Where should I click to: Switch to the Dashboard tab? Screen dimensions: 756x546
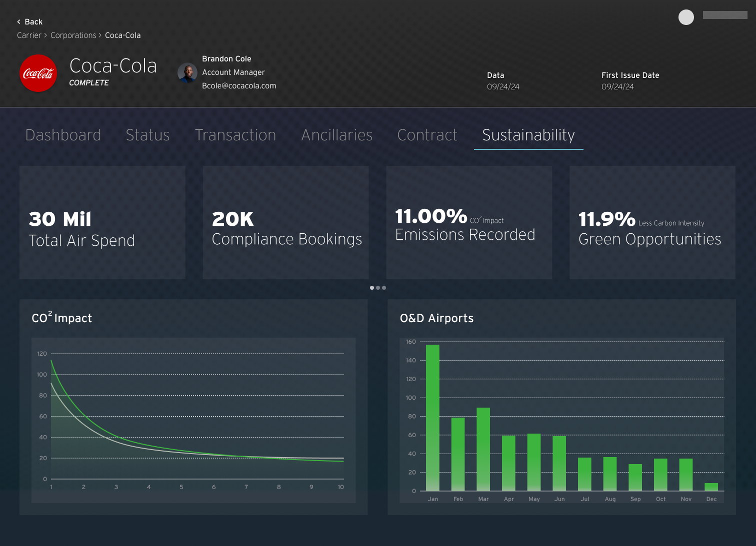(63, 135)
